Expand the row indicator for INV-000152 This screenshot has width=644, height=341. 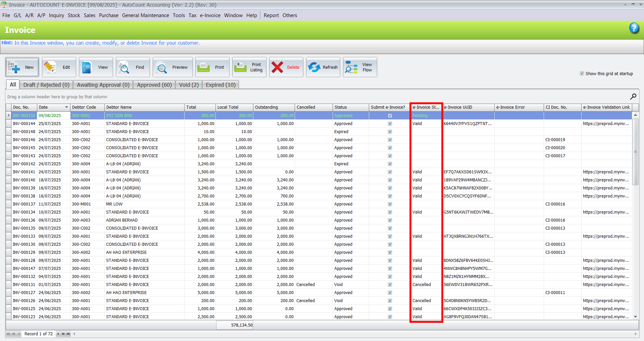[x=9, y=115]
